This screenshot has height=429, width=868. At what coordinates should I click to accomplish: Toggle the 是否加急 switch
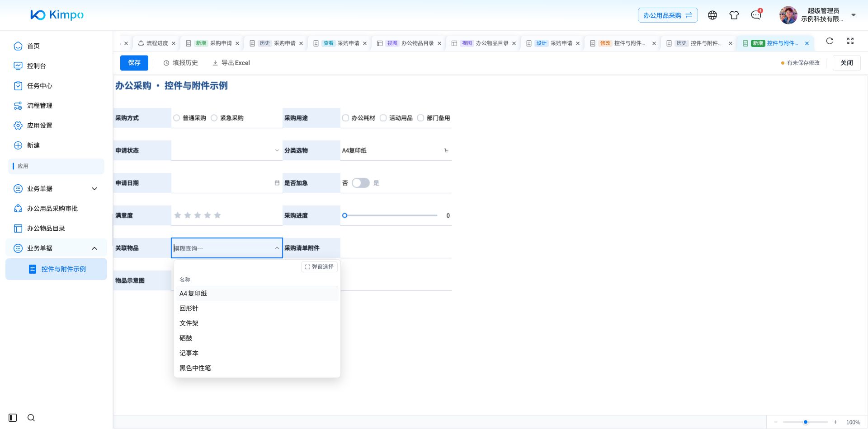coord(361,183)
